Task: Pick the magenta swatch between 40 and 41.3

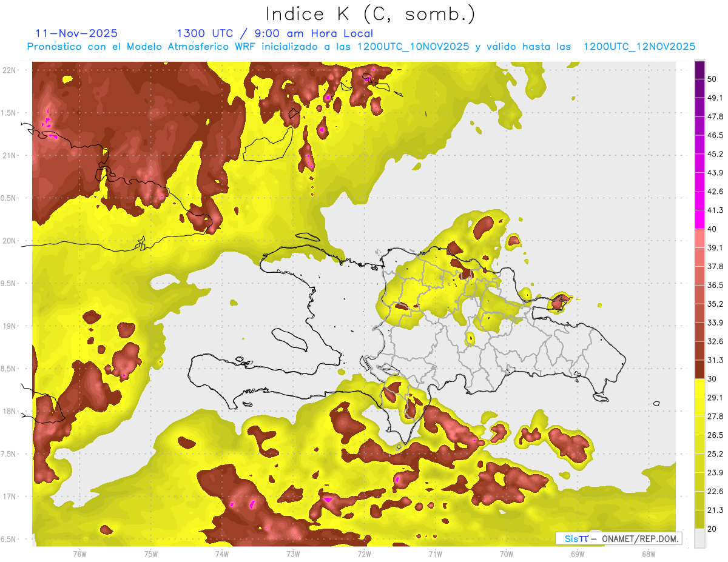Action: 699,219
